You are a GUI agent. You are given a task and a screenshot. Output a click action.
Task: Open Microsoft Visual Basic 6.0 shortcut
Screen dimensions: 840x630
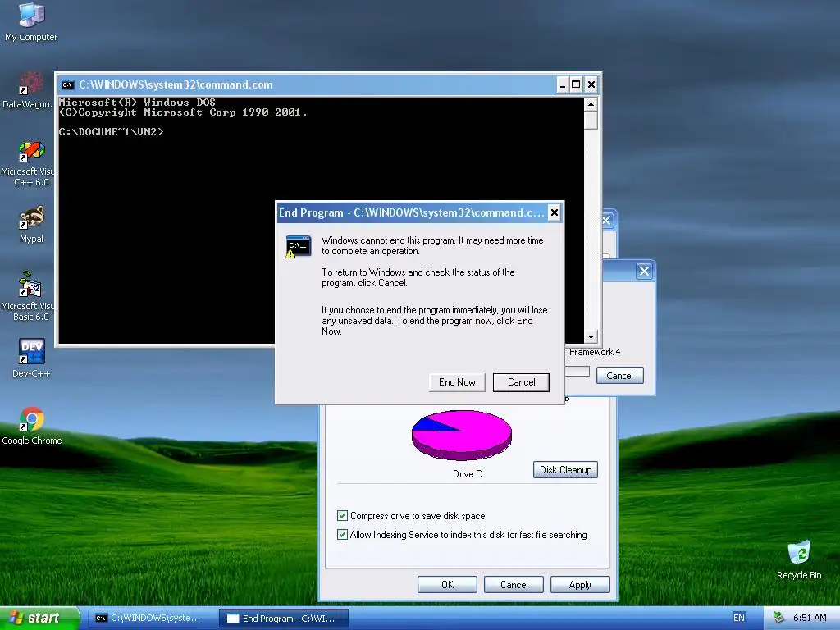click(28, 296)
